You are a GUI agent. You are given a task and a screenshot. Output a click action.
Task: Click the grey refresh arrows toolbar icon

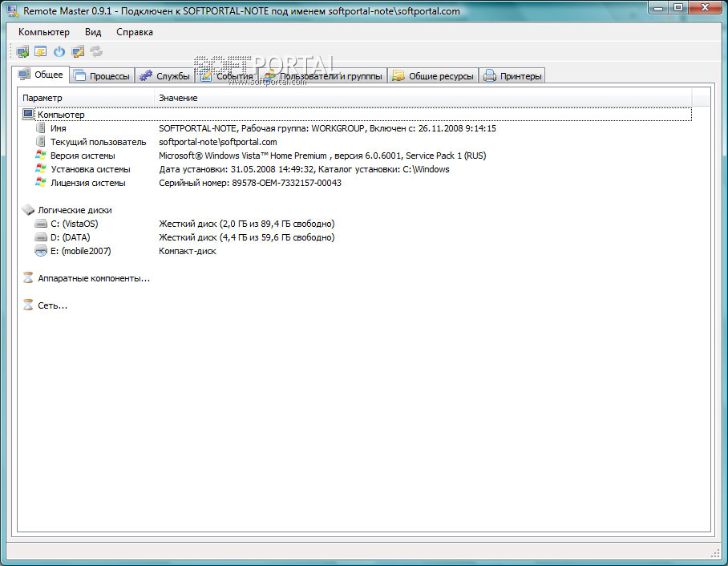pos(96,51)
